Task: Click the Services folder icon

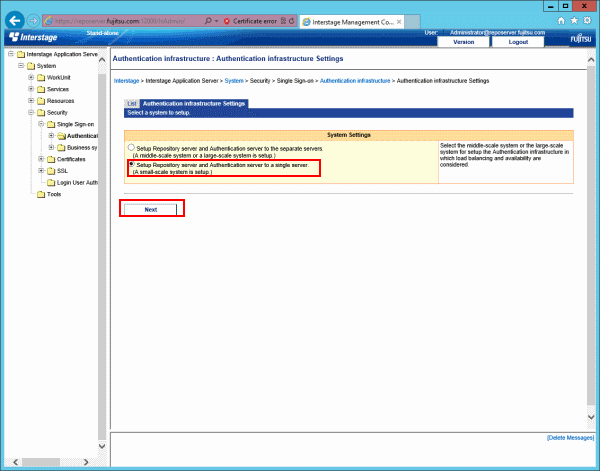Action: [x=41, y=90]
